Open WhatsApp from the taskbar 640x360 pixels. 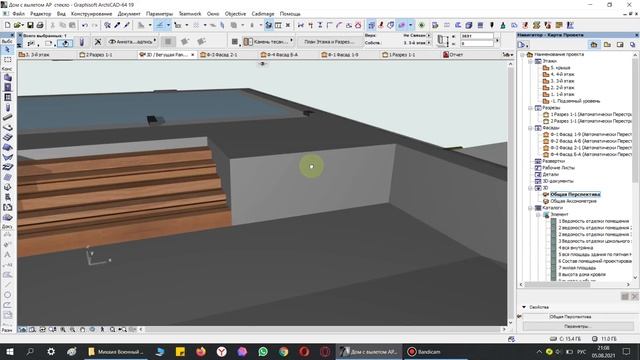coord(263,352)
